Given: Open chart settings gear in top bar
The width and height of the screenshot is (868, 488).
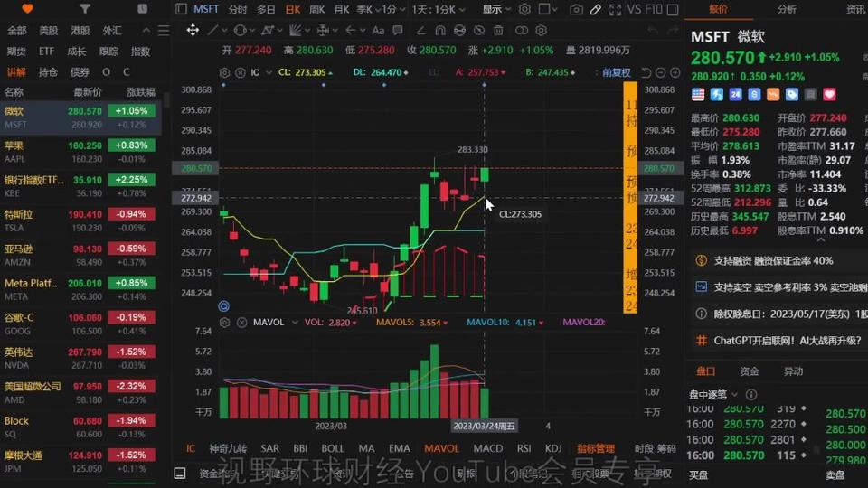Looking at the screenshot, I should [x=524, y=9].
